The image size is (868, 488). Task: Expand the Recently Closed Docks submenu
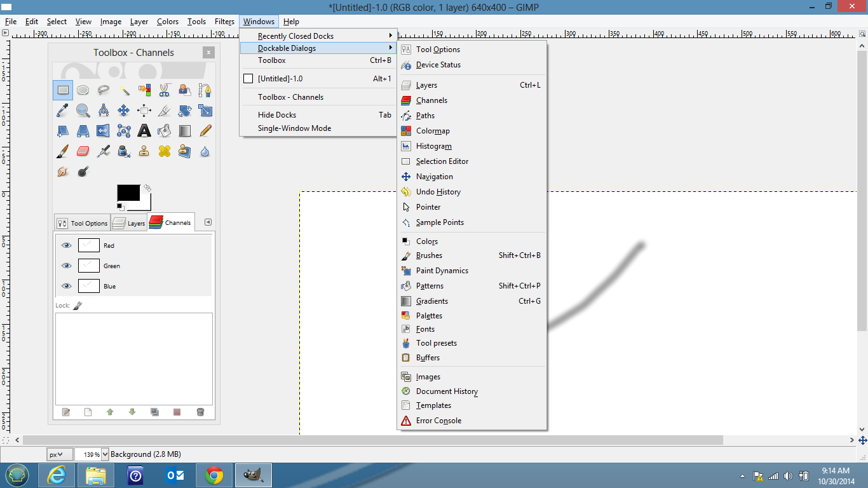pos(318,36)
